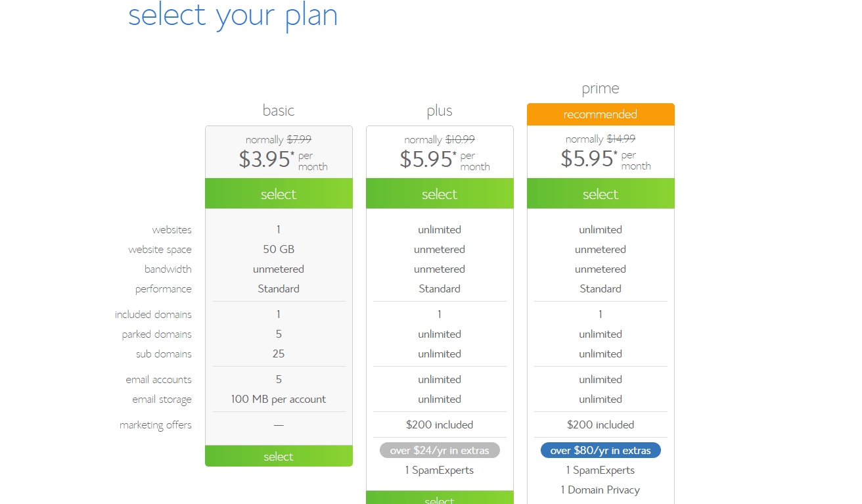Open the prime plan header
862x504 pixels.
(600, 87)
